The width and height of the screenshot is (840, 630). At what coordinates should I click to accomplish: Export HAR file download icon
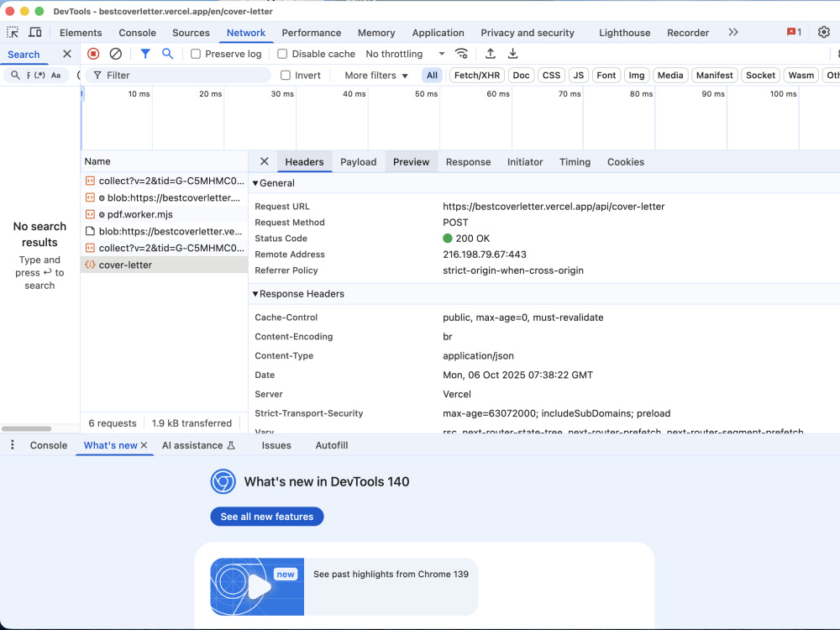(512, 54)
